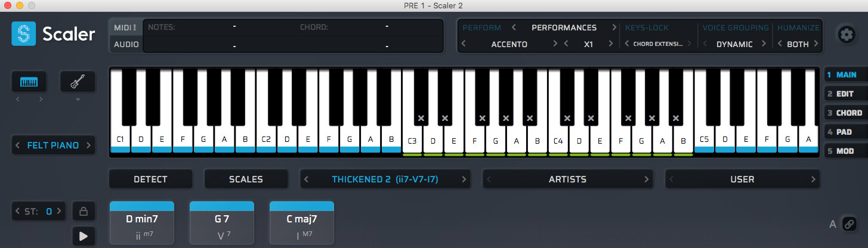Trigger the G 7 chord pad
This screenshot has width=868, height=248.
point(222,223)
